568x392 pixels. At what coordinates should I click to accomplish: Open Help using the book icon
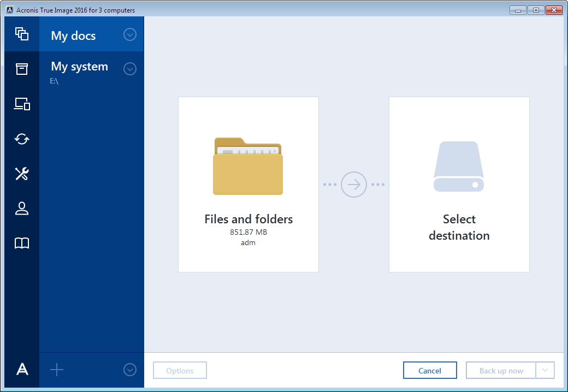point(22,243)
